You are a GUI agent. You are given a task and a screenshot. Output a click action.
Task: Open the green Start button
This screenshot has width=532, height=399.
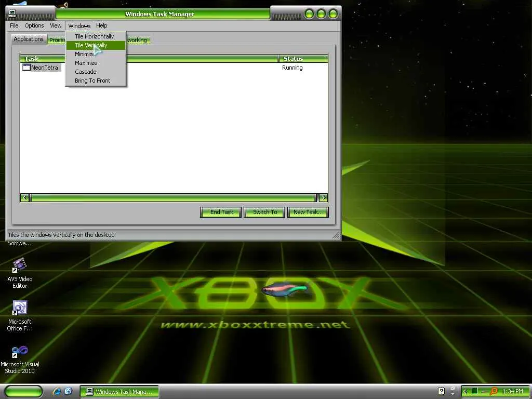(23, 392)
